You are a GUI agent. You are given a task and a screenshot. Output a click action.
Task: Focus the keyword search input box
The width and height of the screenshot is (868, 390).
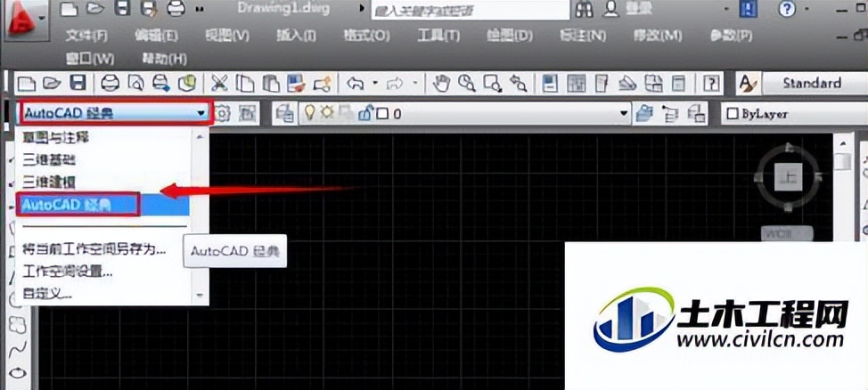(471, 10)
